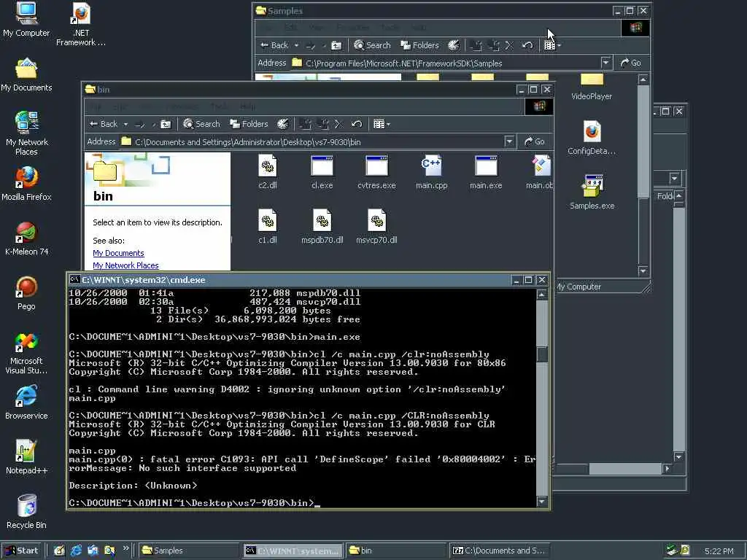Launch K-Meleon 74 desktop shortcut
Screen dimensions: 747x560
point(26,238)
